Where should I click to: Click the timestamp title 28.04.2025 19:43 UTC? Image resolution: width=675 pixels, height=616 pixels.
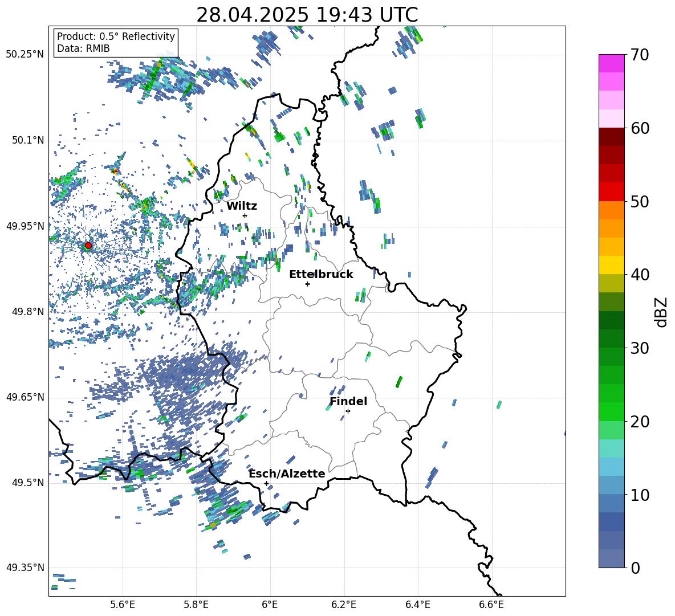coord(307,15)
